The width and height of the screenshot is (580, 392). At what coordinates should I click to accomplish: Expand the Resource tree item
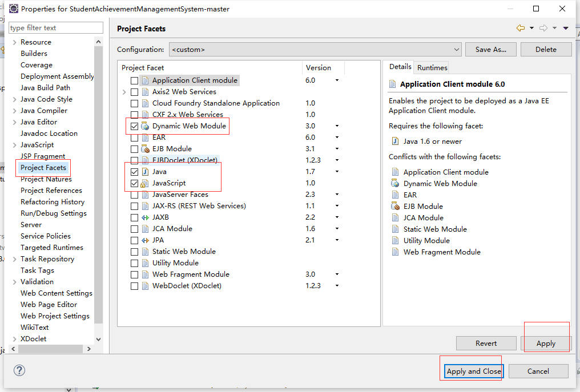tap(14, 43)
